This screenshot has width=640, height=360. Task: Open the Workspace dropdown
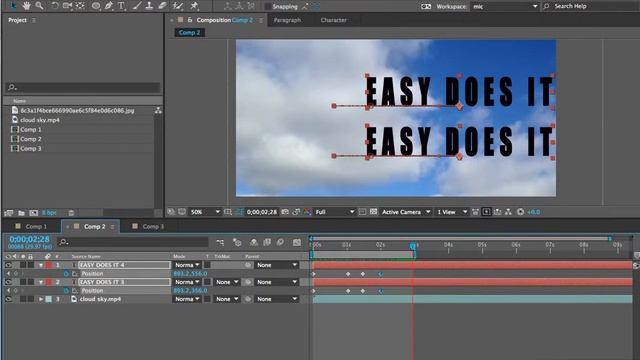click(505, 6)
